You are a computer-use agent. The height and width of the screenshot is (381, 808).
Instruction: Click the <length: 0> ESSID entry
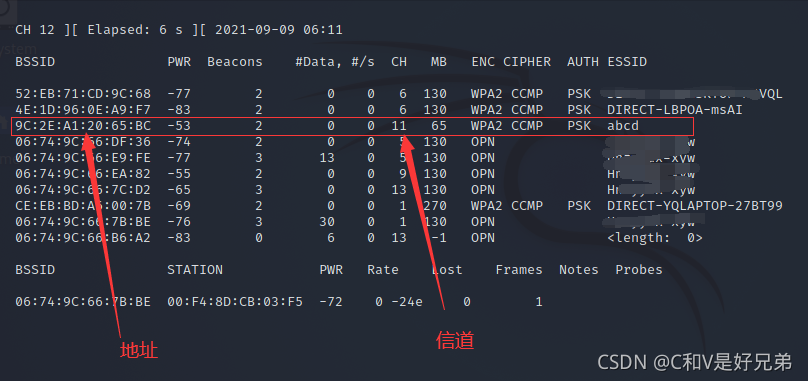tap(655, 238)
